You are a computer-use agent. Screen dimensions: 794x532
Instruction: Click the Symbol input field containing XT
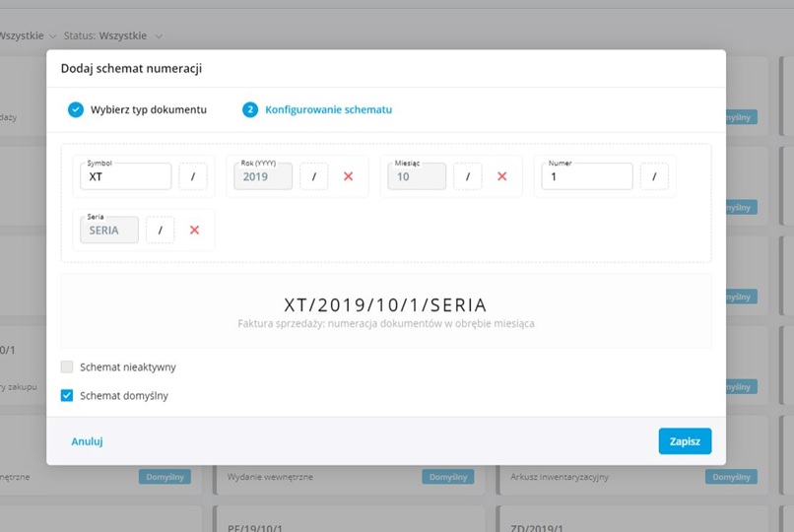[x=126, y=176]
